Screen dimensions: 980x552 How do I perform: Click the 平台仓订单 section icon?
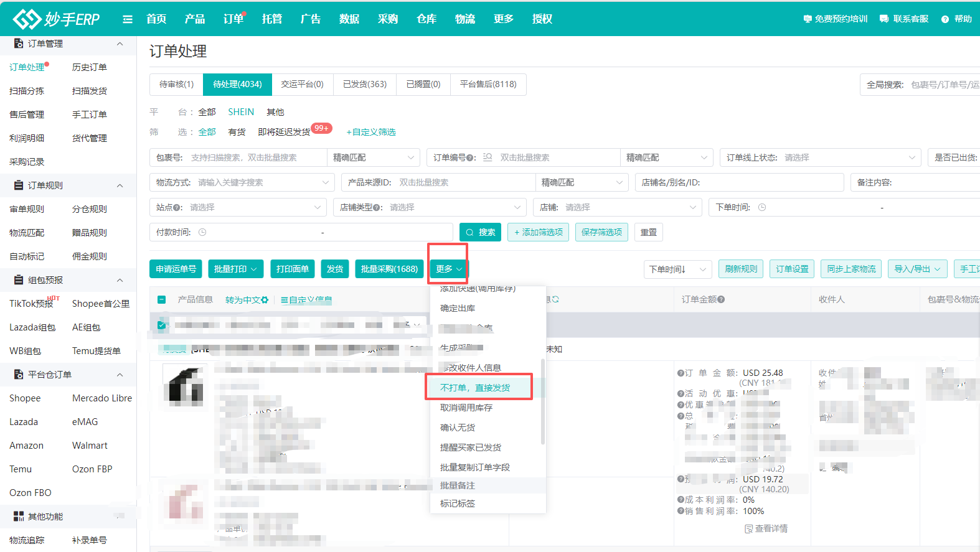[x=19, y=375]
